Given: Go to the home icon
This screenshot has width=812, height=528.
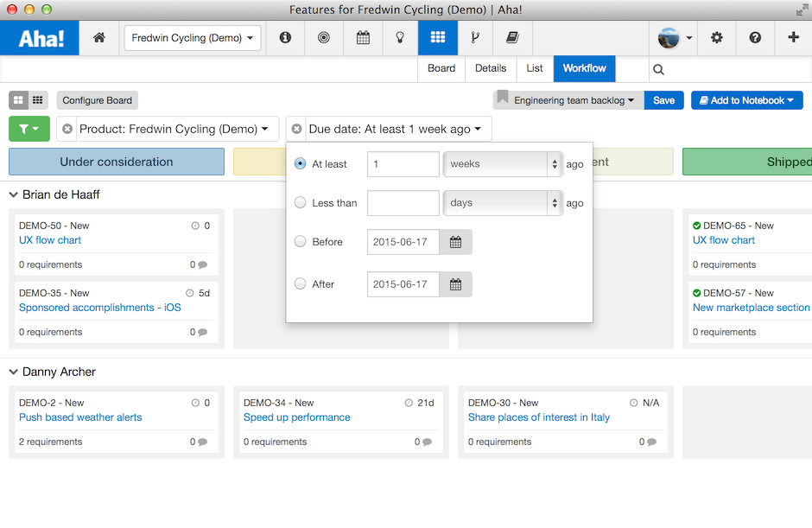Looking at the screenshot, I should [99, 37].
